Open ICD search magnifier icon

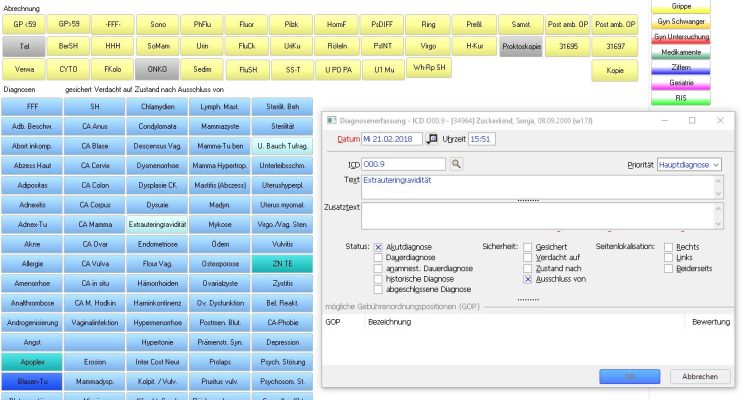(456, 164)
